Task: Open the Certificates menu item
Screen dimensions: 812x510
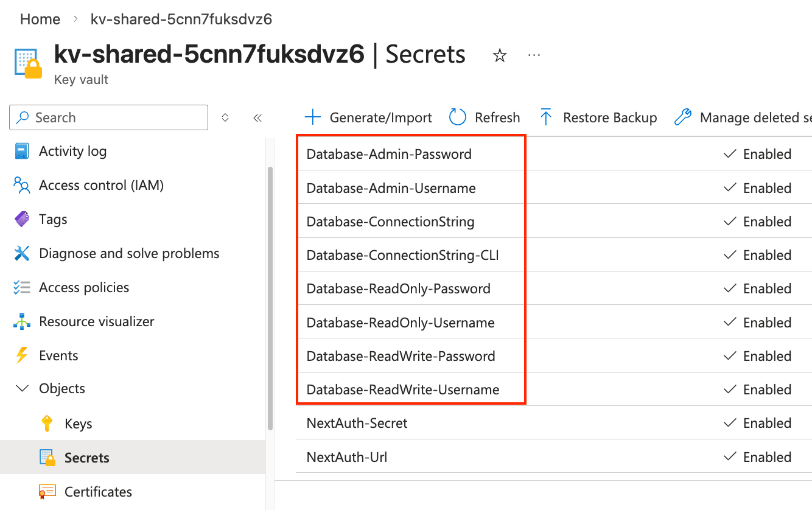Action: [x=98, y=492]
